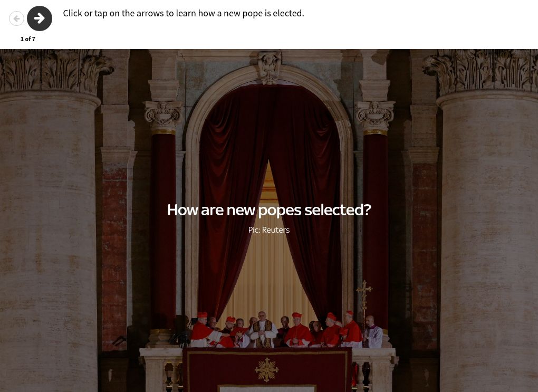Click the instruction text about electing a new pope
Screen dimensions: 538x392
click(x=184, y=13)
